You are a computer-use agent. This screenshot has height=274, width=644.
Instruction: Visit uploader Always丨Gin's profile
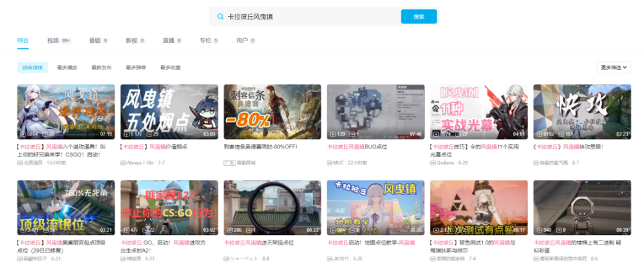coord(140,163)
